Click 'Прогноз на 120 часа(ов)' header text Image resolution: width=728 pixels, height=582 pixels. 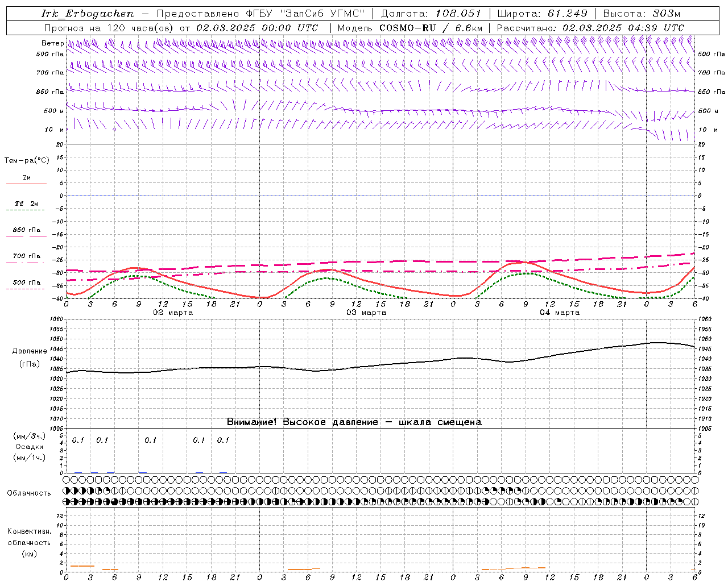[109, 28]
